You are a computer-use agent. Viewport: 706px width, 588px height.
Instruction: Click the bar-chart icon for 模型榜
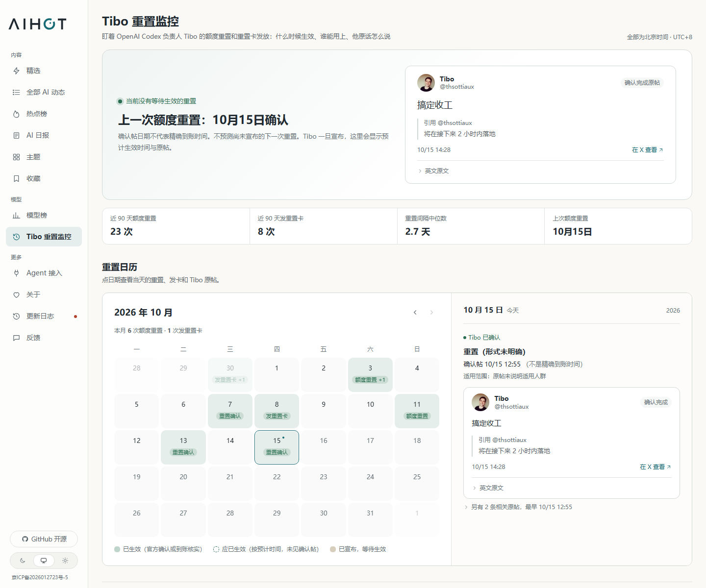pos(16,215)
